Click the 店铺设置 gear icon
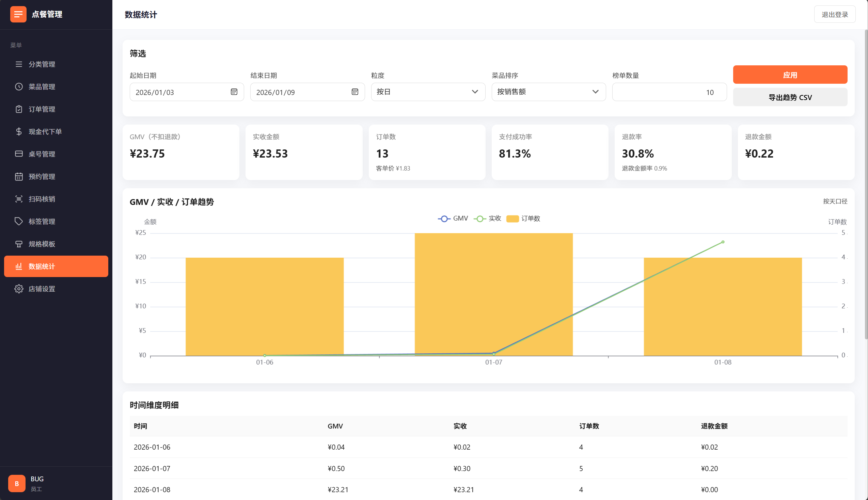The height and width of the screenshot is (500, 868). click(x=19, y=289)
